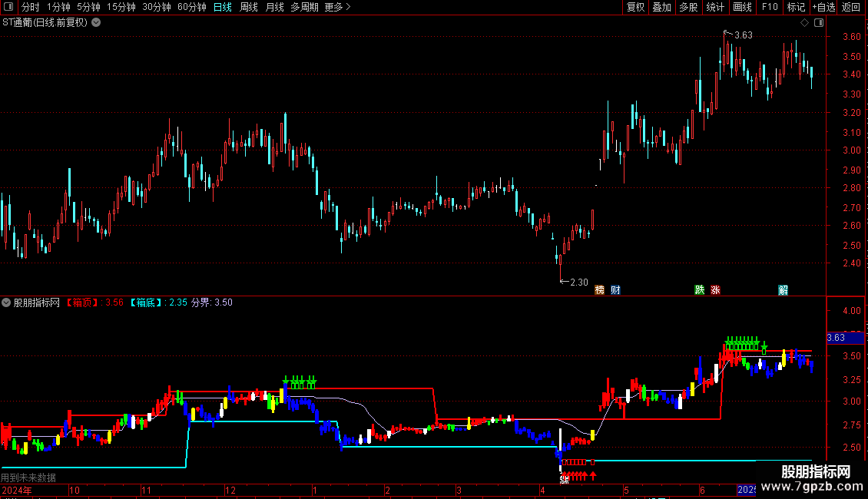The width and height of the screenshot is (868, 499).
Task: Click month 12 on the time axis
Action: pos(230,490)
